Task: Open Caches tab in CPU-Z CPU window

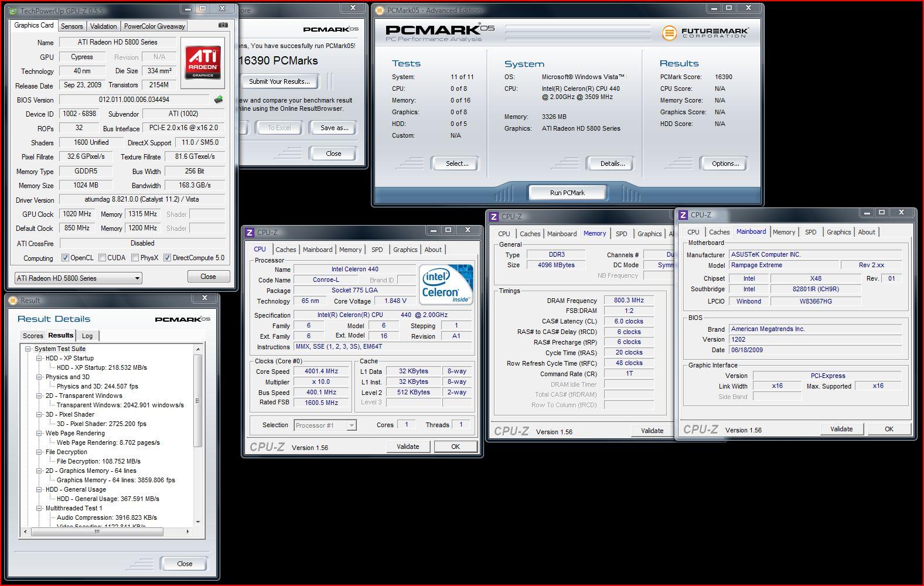Action: 286,250
